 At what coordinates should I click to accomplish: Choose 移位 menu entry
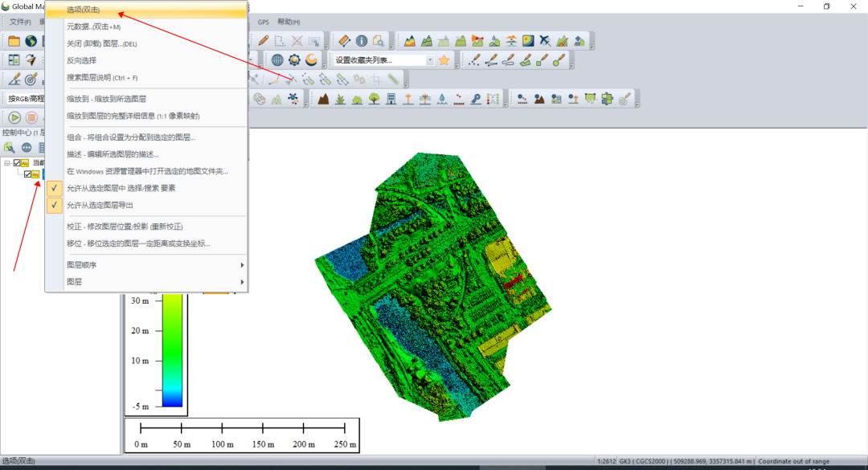pos(146,243)
